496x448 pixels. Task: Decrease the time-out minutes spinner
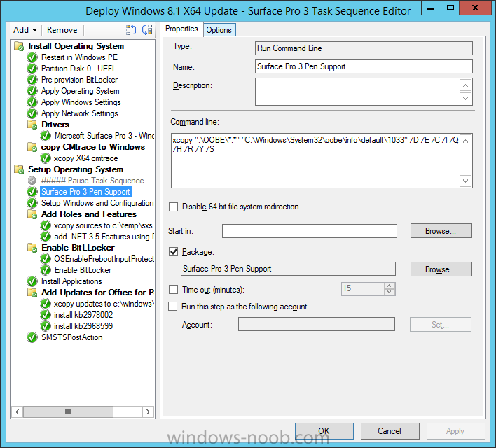[390, 292]
